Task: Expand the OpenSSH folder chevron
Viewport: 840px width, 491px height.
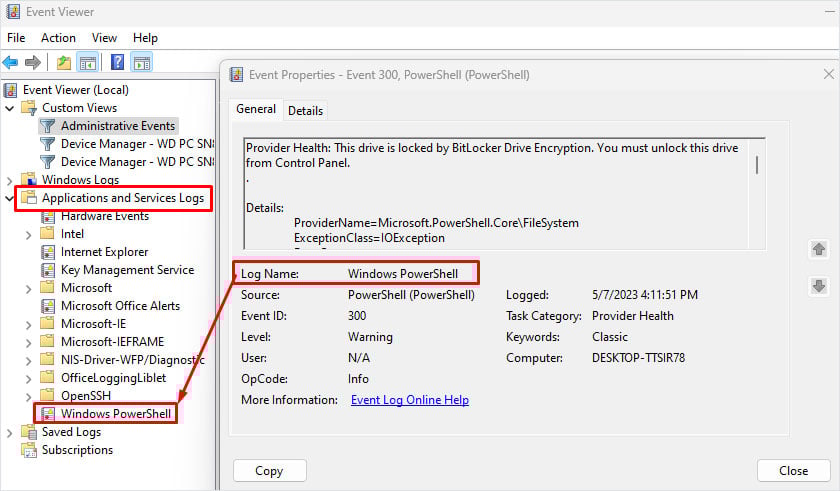Action: [x=28, y=397]
